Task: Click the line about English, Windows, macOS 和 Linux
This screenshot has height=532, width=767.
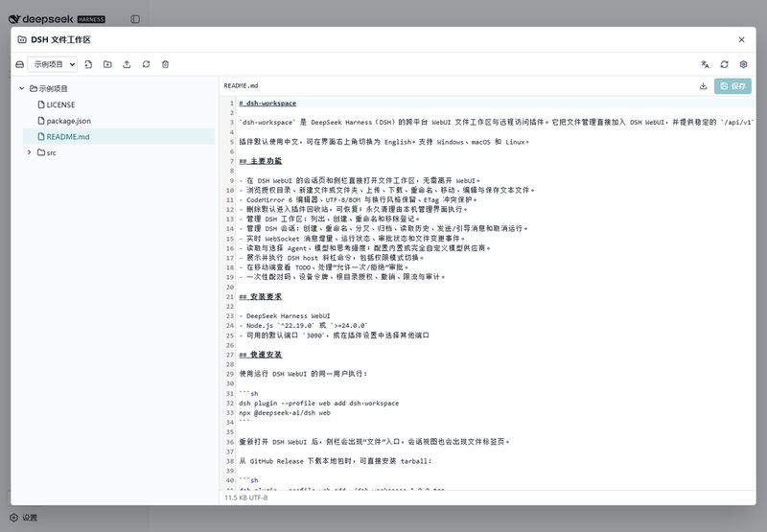Action: 384,142
